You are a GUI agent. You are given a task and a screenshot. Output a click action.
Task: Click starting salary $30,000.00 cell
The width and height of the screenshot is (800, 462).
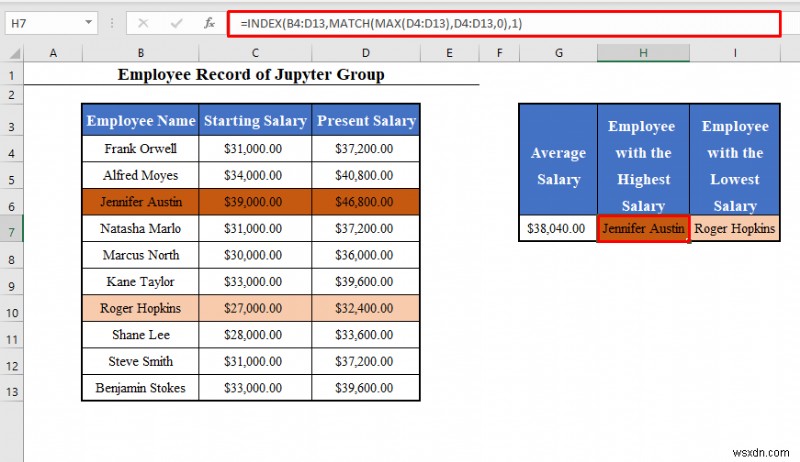[x=255, y=254]
